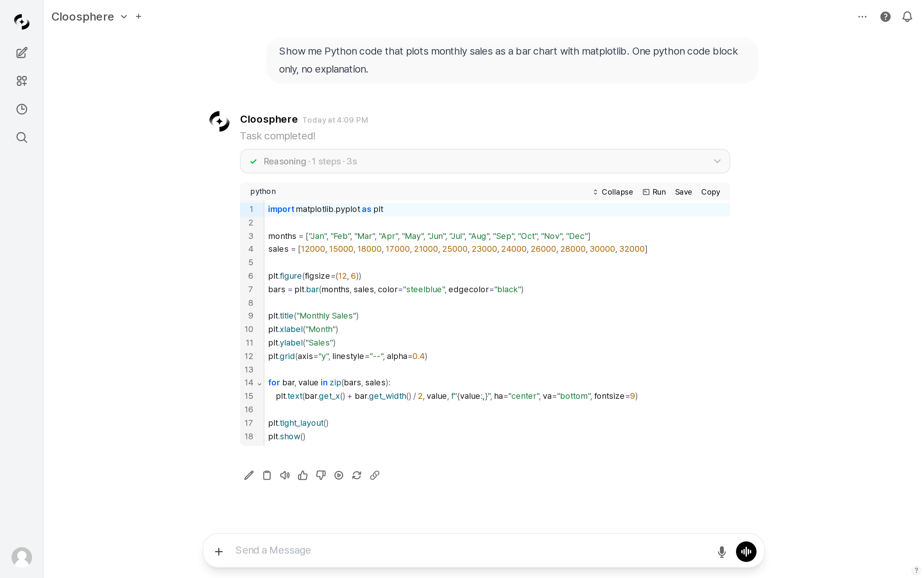924x578 pixels.
Task: Open the Cloosphere model selector dropdown
Action: pyautogui.click(x=89, y=16)
